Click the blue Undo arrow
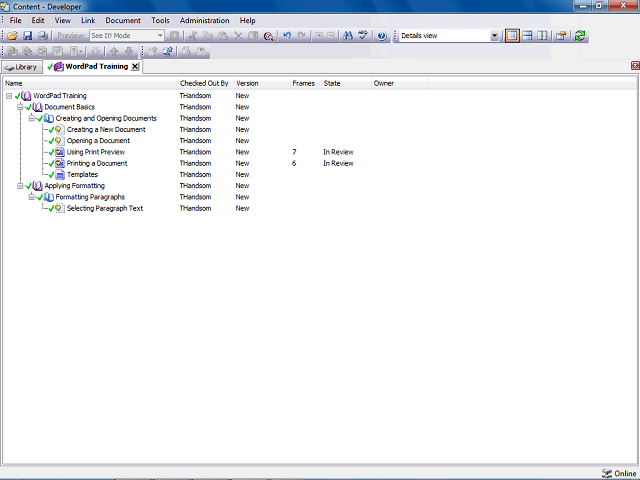Image resolution: width=640 pixels, height=480 pixels. pos(287,36)
